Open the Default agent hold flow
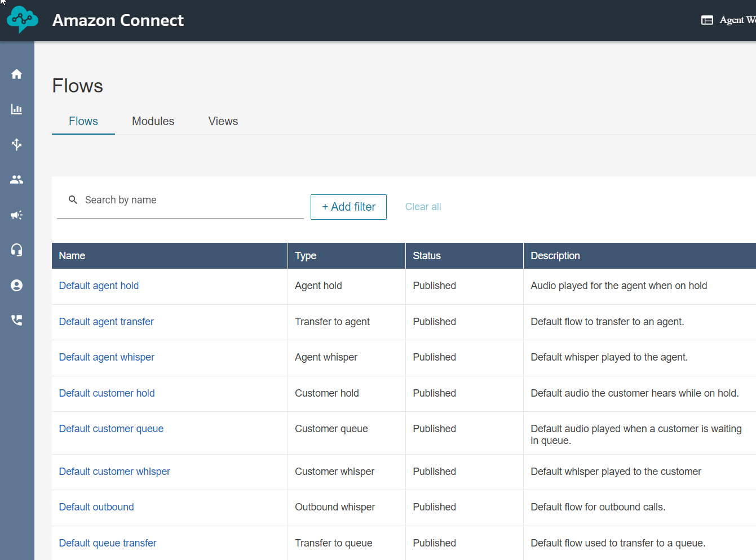This screenshot has width=756, height=560. 99,286
